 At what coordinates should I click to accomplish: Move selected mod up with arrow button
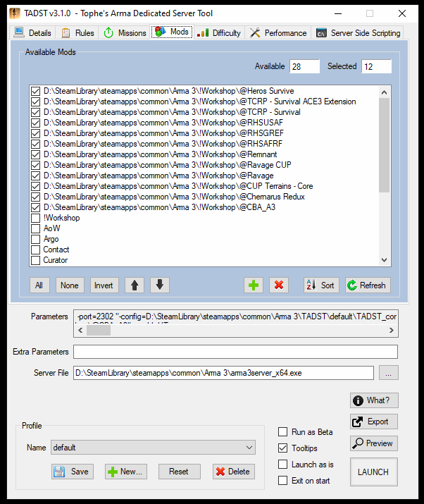coord(135,285)
